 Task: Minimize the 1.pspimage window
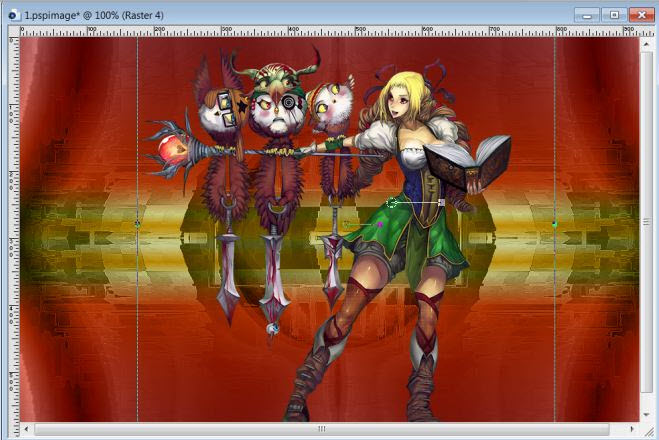pos(587,15)
